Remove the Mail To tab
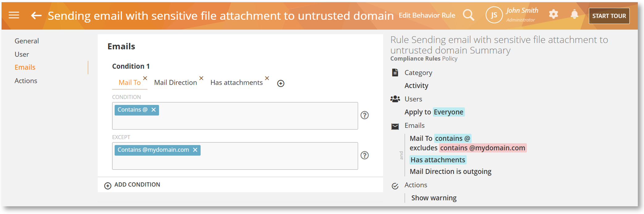The width and height of the screenshot is (644, 214). click(x=145, y=78)
